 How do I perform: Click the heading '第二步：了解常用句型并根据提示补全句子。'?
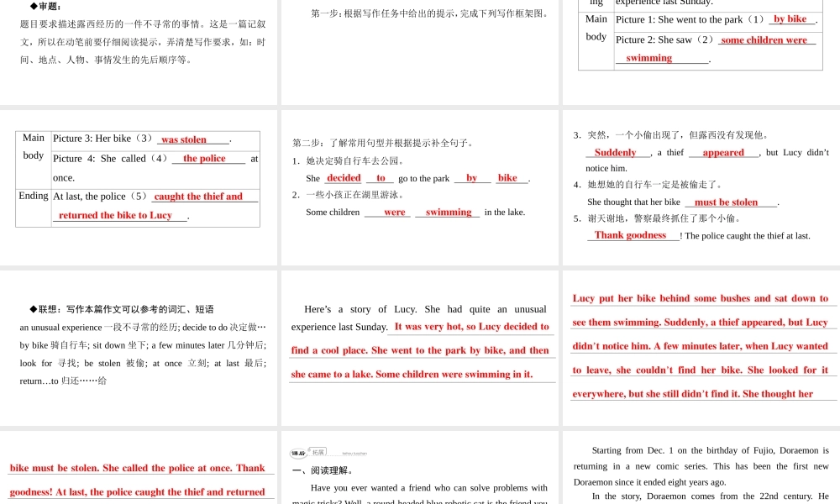click(383, 143)
